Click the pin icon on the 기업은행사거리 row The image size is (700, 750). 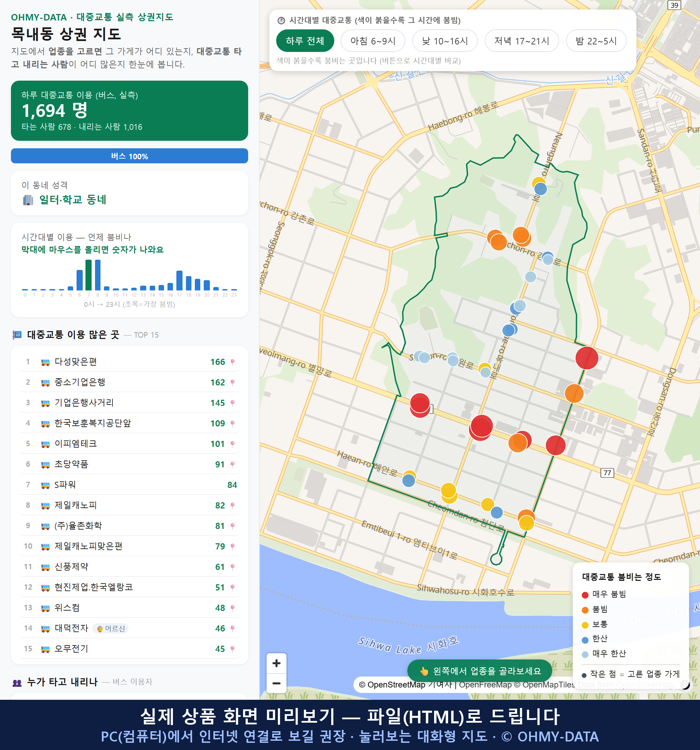click(x=232, y=403)
